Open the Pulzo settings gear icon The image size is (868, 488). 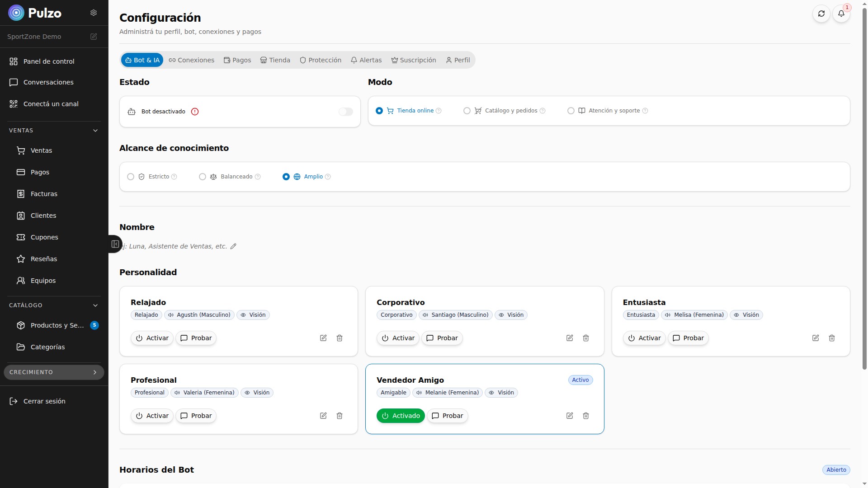[x=94, y=13]
